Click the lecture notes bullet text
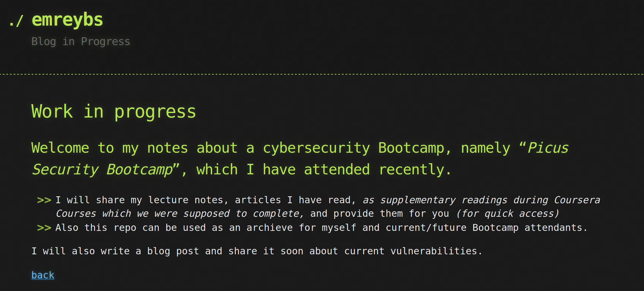The height and width of the screenshot is (291, 644). pyautogui.click(x=150, y=199)
